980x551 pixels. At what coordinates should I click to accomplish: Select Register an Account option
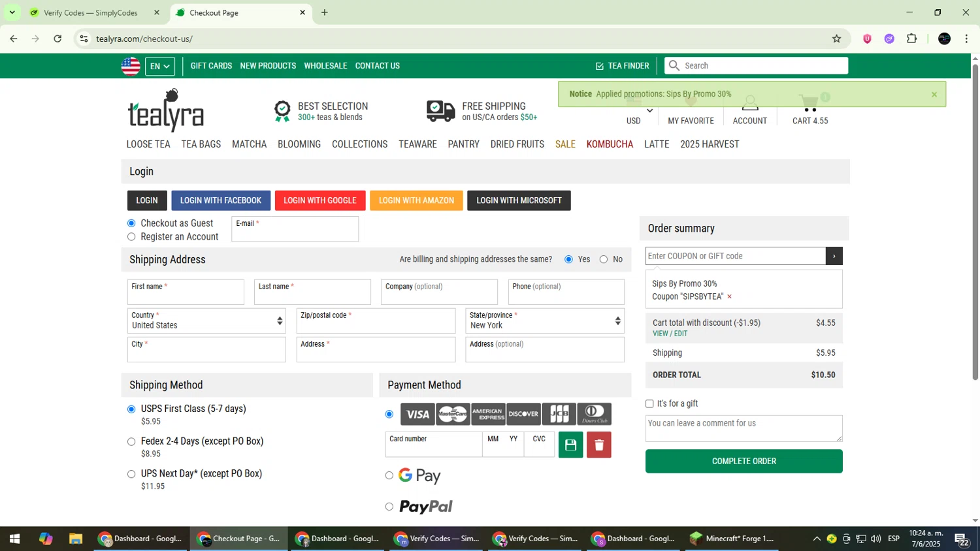click(x=131, y=237)
